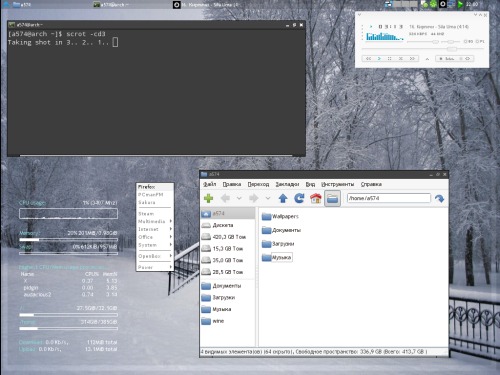Open the Документы bookmark in the sidebar
The image size is (500, 375).
tap(228, 286)
